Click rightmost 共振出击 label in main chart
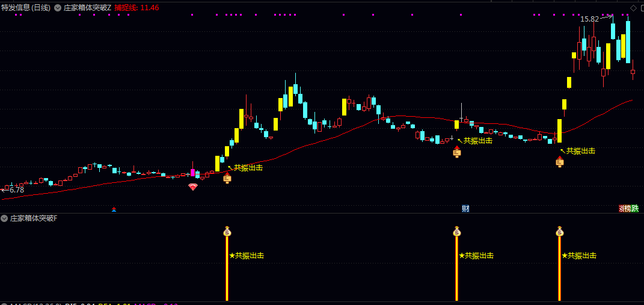The width and height of the screenshot is (644, 305). tap(580, 151)
